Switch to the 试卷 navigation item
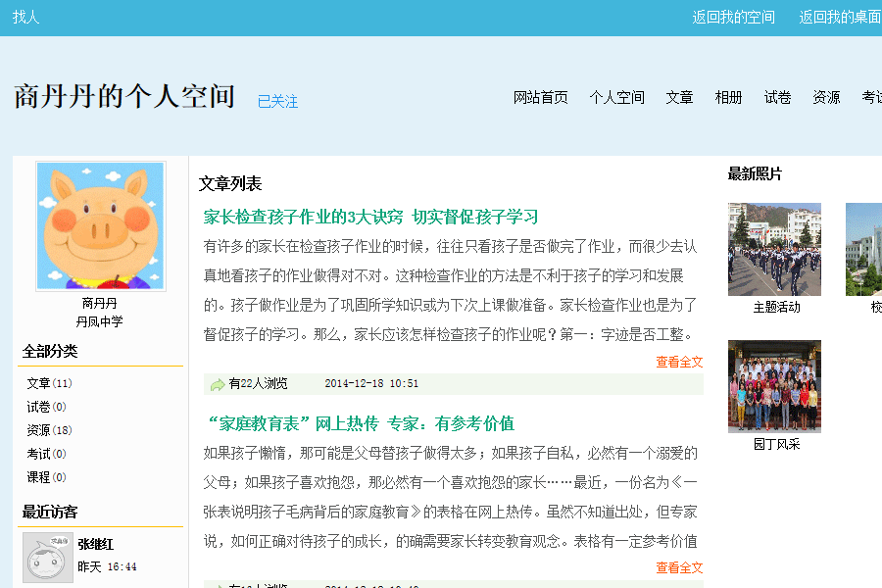882x588 pixels. pyautogui.click(x=777, y=97)
